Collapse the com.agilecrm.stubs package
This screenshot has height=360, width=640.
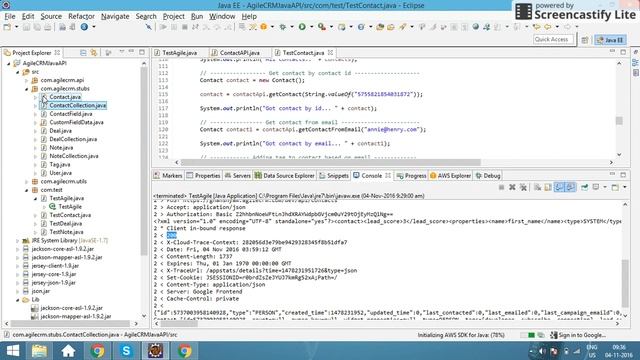(x=27, y=89)
